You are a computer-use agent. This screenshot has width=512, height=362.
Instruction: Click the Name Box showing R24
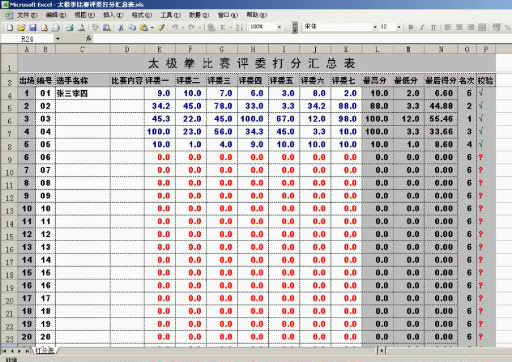point(27,39)
